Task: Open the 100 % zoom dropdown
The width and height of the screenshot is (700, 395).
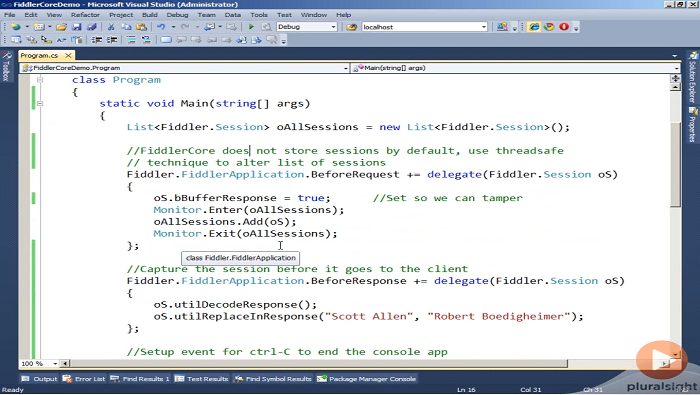Action: click(x=55, y=364)
